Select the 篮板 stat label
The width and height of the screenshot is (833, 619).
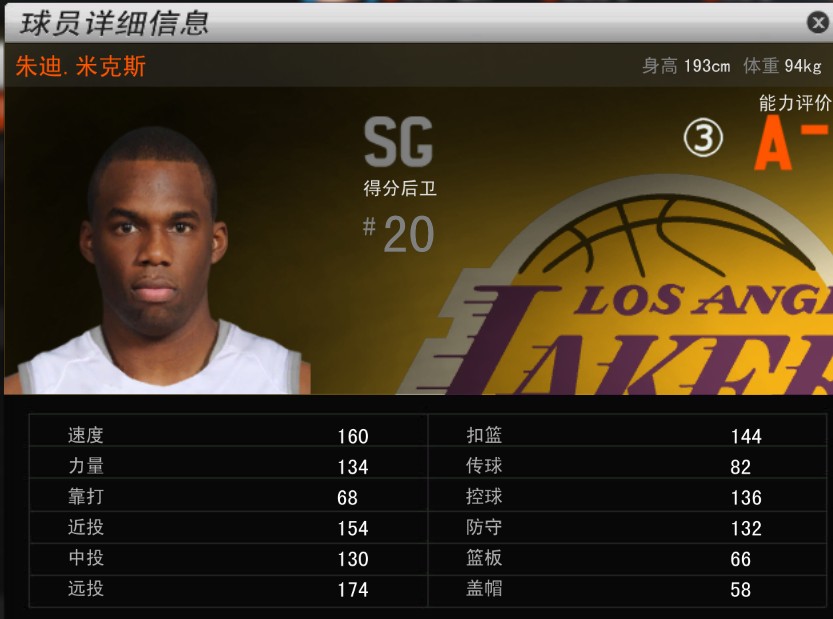484,558
